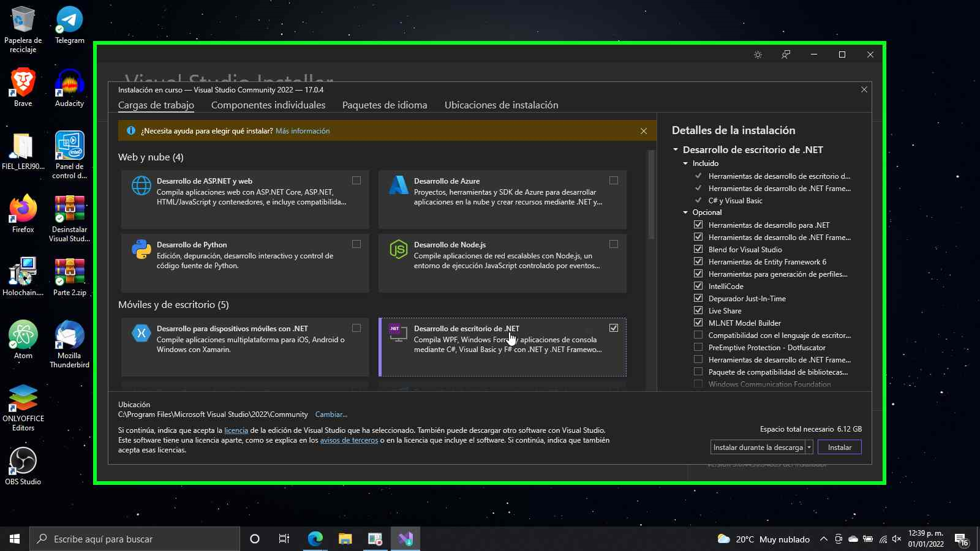Click the feedback icon in the title bar
The height and width of the screenshot is (551, 980).
pos(785,54)
